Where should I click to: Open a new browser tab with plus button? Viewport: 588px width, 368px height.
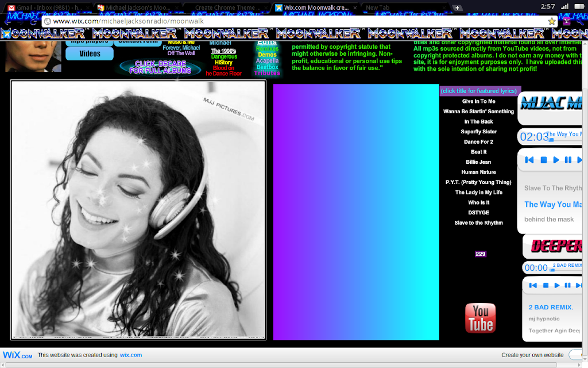pyautogui.click(x=457, y=7)
